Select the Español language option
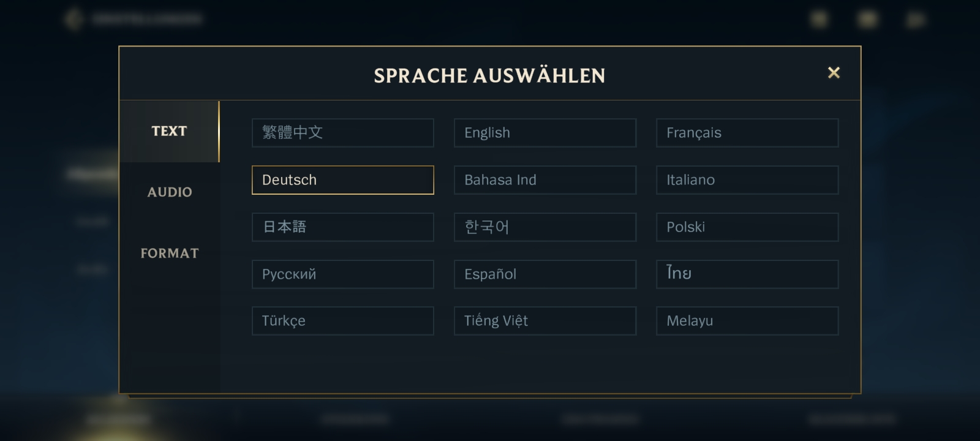This screenshot has height=441, width=980. (545, 274)
